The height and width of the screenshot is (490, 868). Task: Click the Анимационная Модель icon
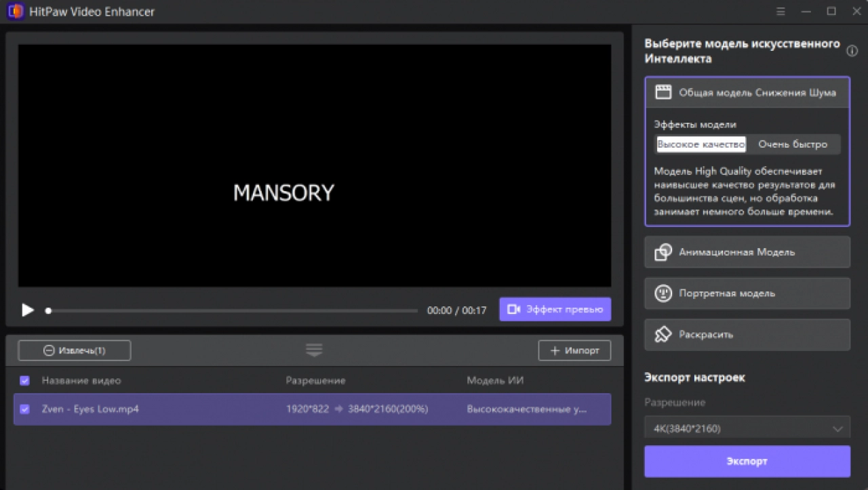coord(663,252)
